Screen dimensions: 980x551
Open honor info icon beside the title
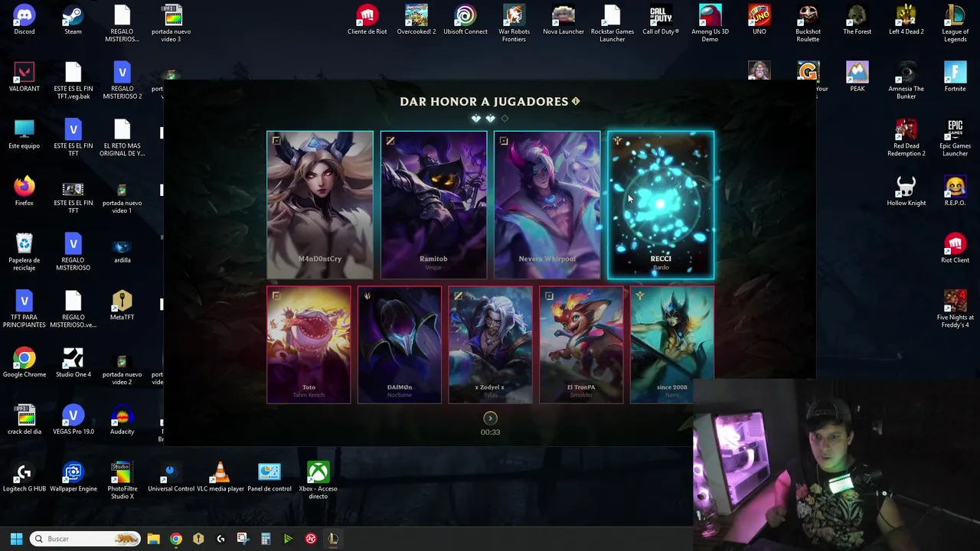576,101
